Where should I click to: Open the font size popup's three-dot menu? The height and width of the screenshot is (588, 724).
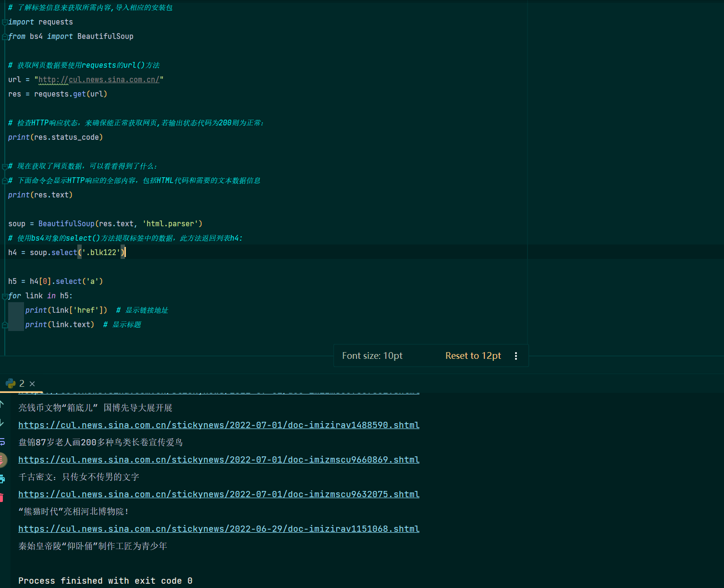[x=516, y=356]
